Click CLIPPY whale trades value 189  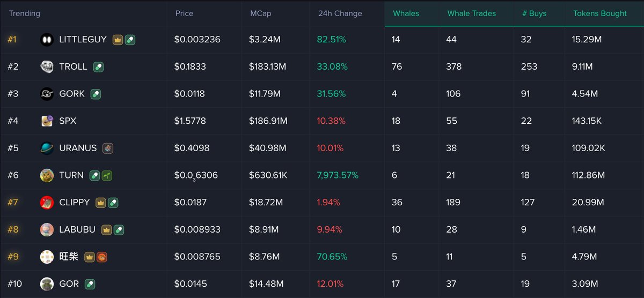(453, 203)
